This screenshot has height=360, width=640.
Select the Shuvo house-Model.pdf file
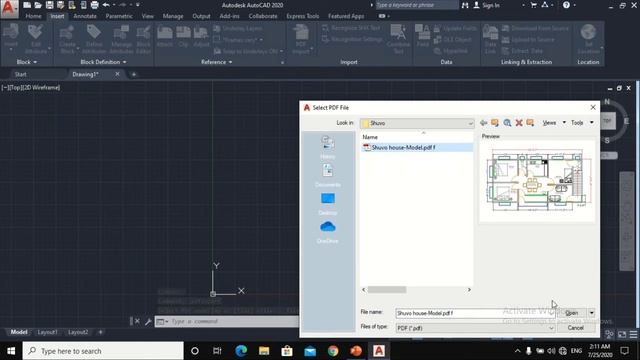416,147
